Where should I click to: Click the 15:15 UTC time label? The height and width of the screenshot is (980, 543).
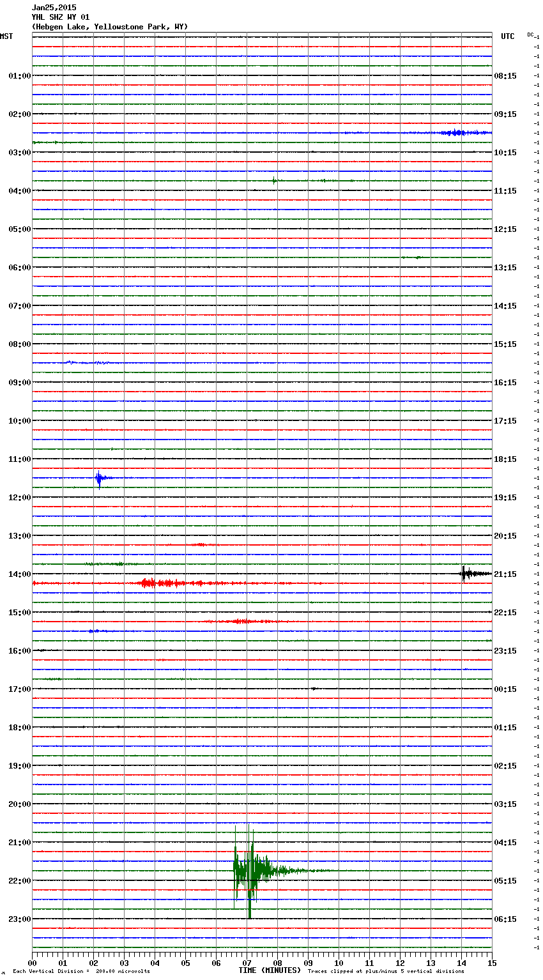tap(505, 344)
